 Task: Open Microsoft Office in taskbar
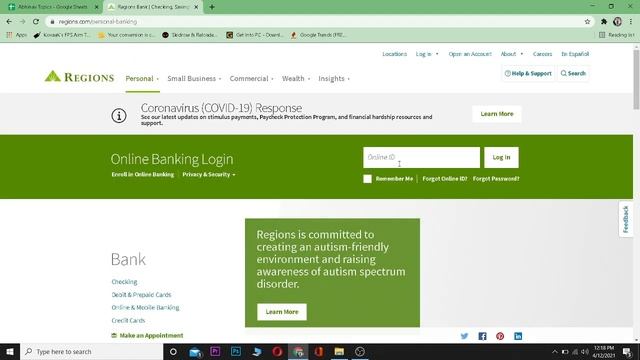[319, 351]
